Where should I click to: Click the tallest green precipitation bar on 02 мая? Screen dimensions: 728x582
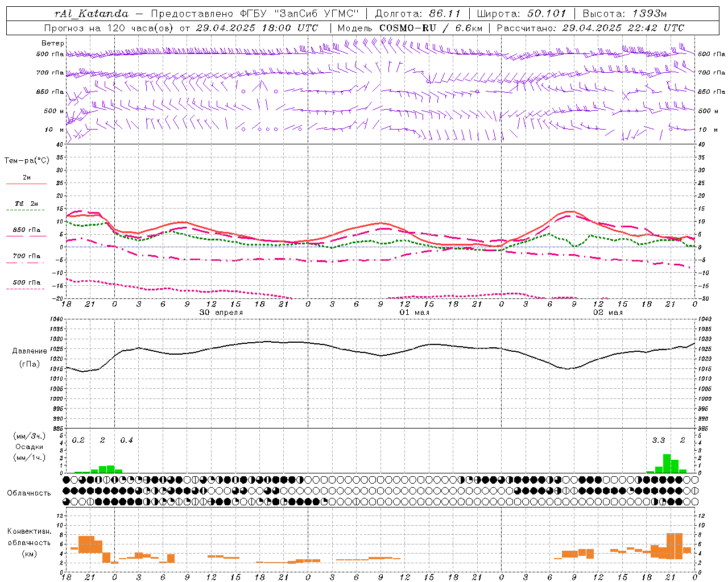tap(667, 463)
